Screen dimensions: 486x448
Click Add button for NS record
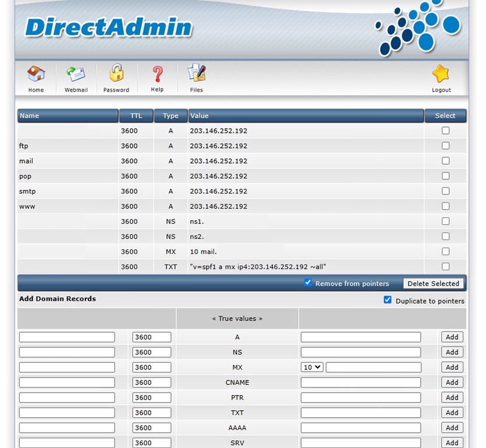pos(452,352)
